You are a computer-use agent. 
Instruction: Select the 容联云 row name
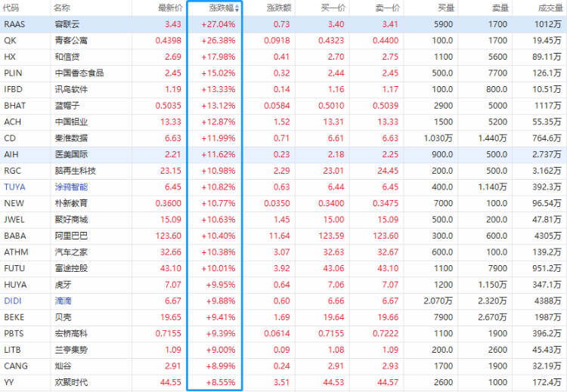click(x=67, y=24)
